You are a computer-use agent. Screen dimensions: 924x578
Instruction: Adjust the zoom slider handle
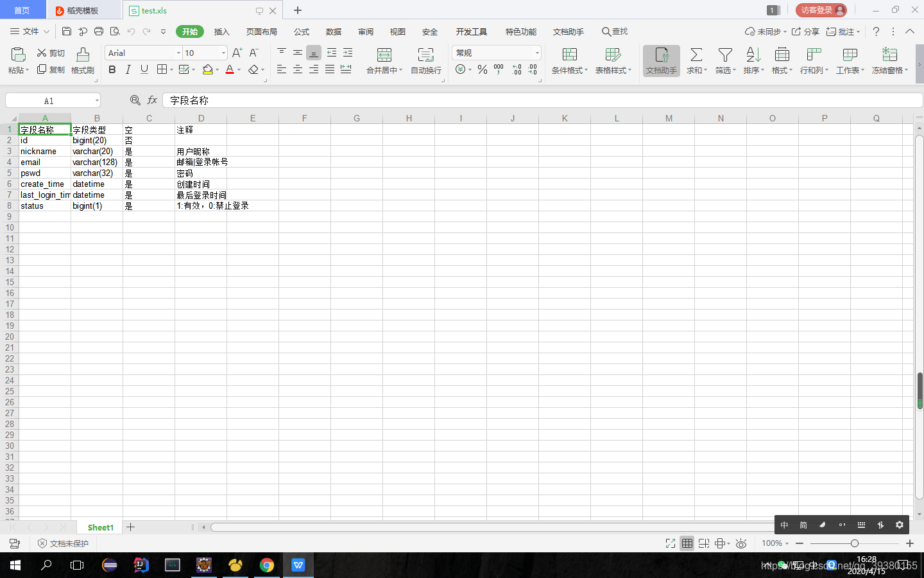855,543
